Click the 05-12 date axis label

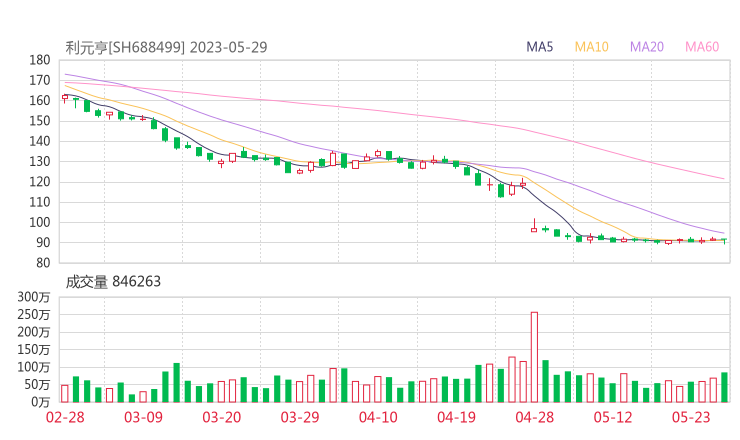[613, 417]
